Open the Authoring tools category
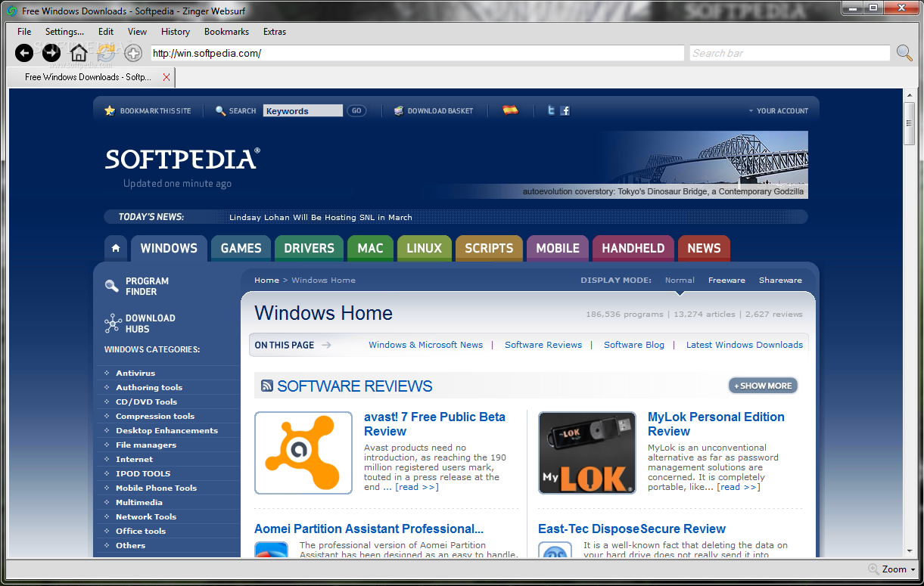This screenshot has width=924, height=586. point(149,387)
